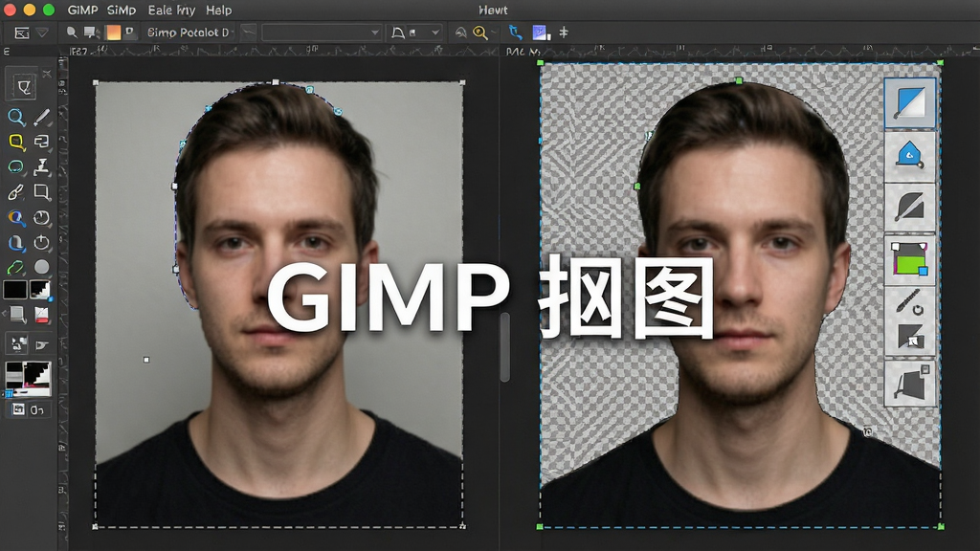
Task: Select the teal ellipse select tool
Action: point(16,166)
